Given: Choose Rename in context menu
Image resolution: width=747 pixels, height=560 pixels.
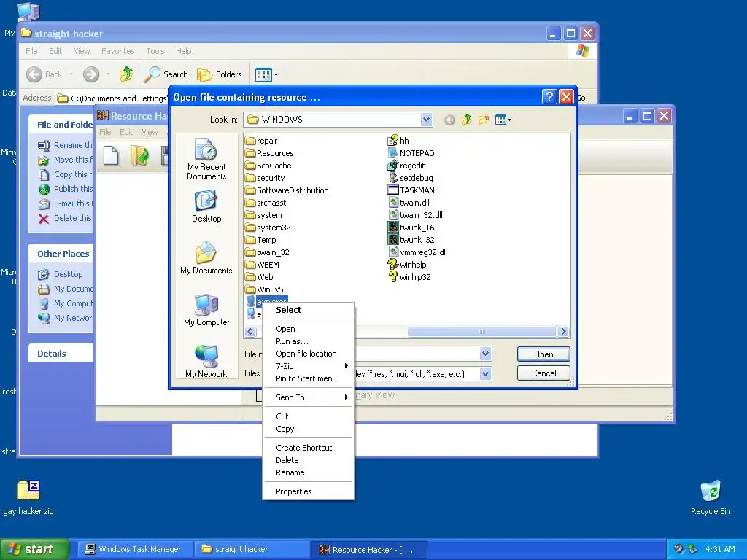Looking at the screenshot, I should coord(309,472).
